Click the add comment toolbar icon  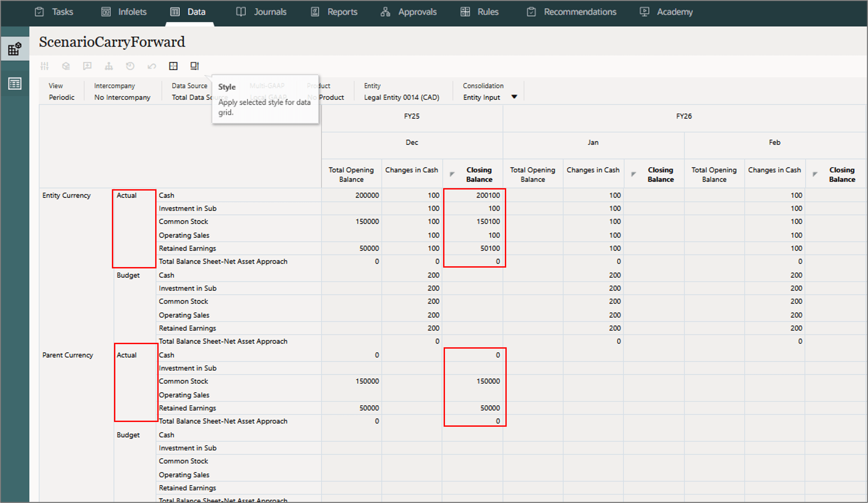[x=87, y=66]
